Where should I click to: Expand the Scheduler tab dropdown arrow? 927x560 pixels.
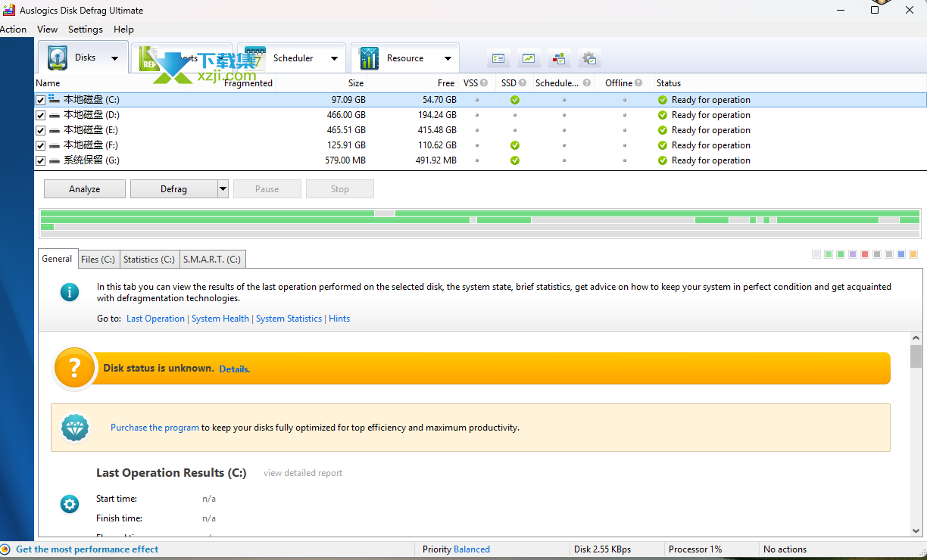[334, 58]
